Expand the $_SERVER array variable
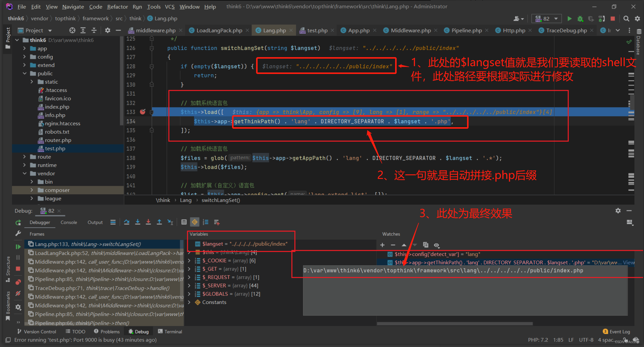This screenshot has width=644, height=347. point(189,286)
